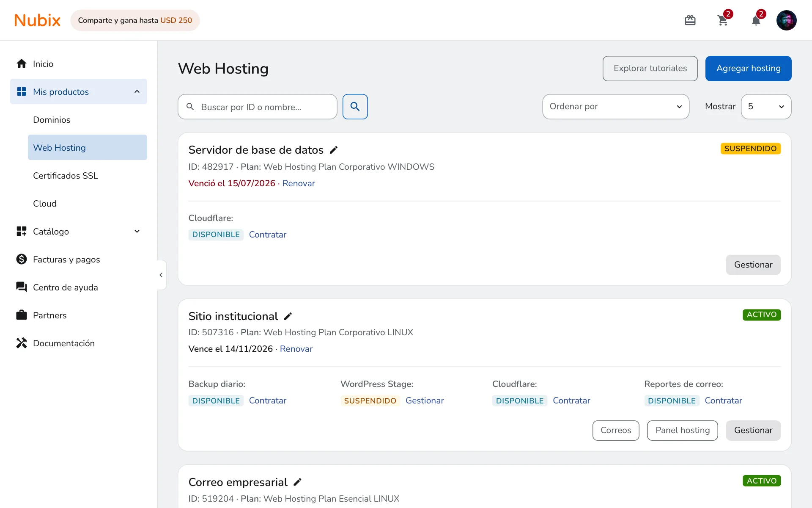Contratar Reportes de correo

(x=723, y=400)
